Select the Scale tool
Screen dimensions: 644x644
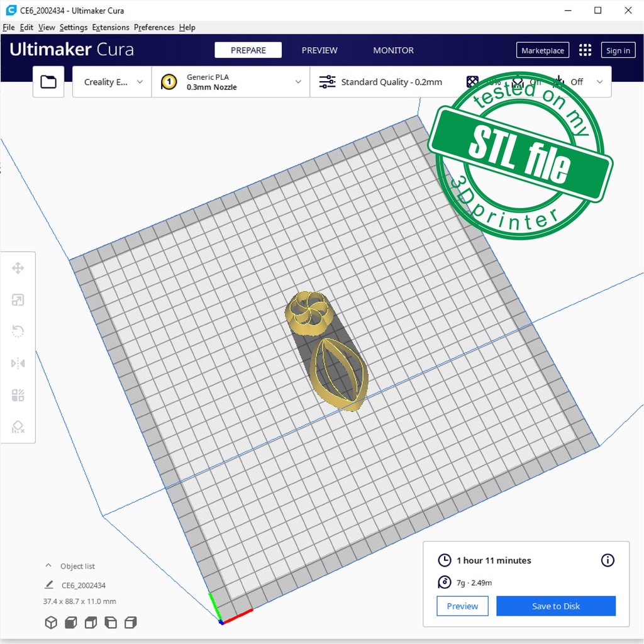(x=18, y=300)
